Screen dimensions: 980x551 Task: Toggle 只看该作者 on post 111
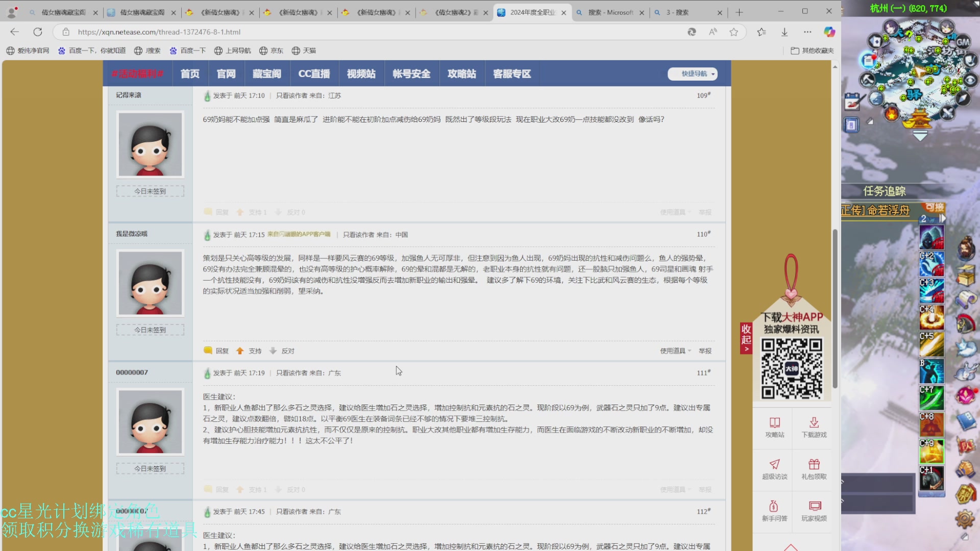291,373
